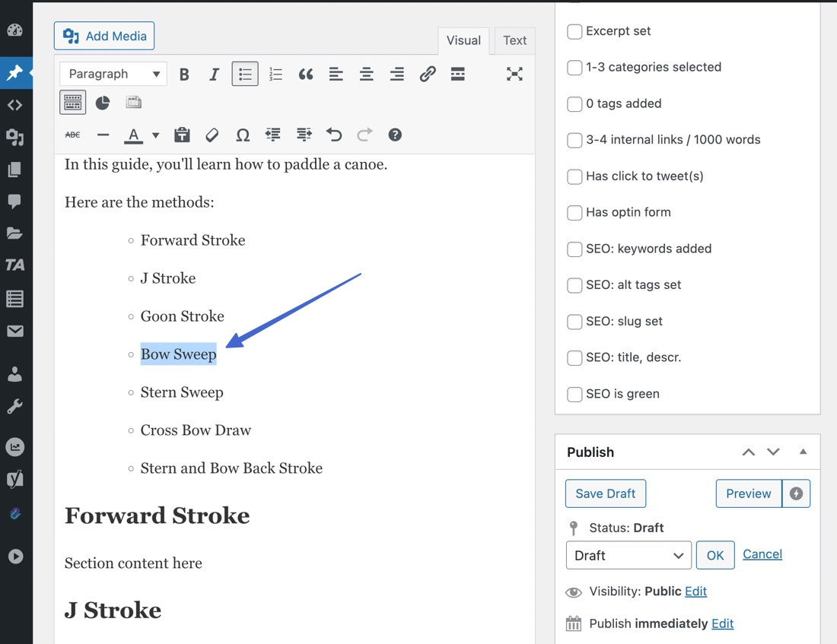Screen dimensions: 837x644
Task: Check the Excerpt set checklist item
Action: 574,31
